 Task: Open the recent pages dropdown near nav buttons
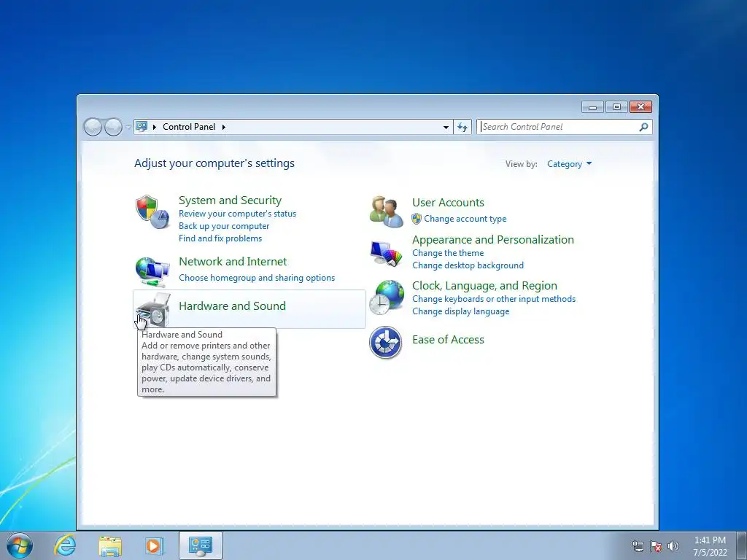(128, 127)
